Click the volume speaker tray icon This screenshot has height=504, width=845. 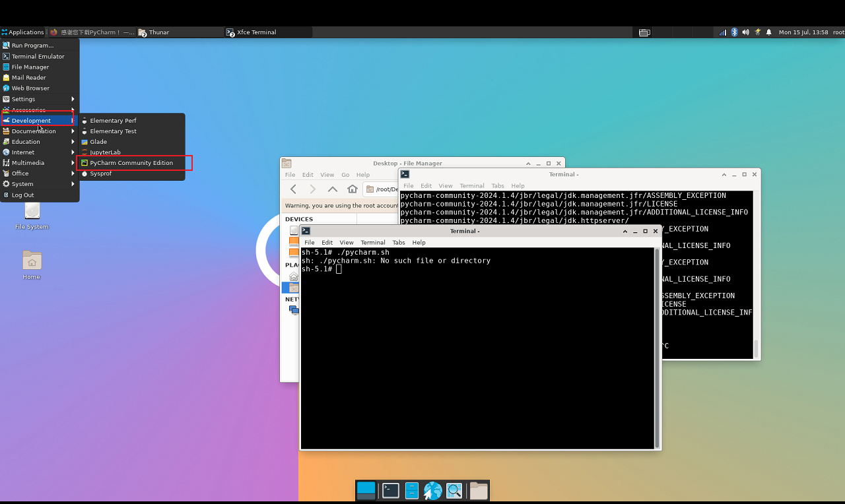pos(745,32)
